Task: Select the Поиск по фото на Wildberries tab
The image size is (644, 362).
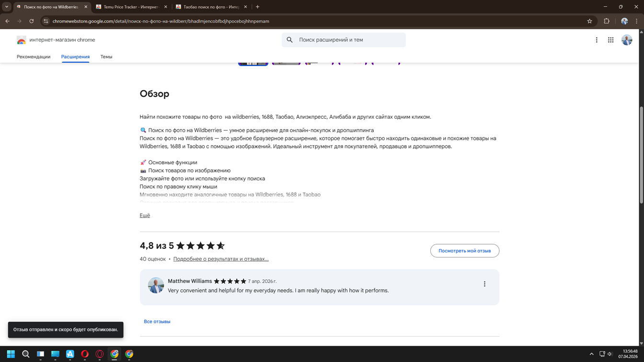Action: coord(52,7)
